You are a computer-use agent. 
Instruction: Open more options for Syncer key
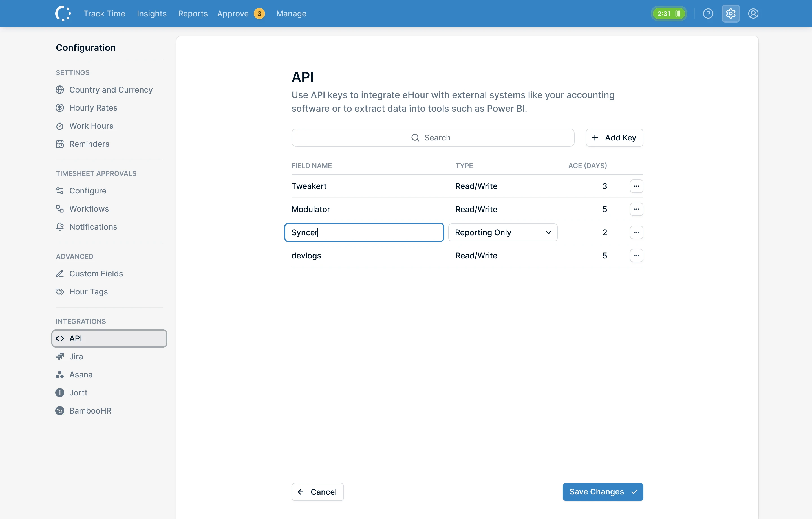coord(636,232)
